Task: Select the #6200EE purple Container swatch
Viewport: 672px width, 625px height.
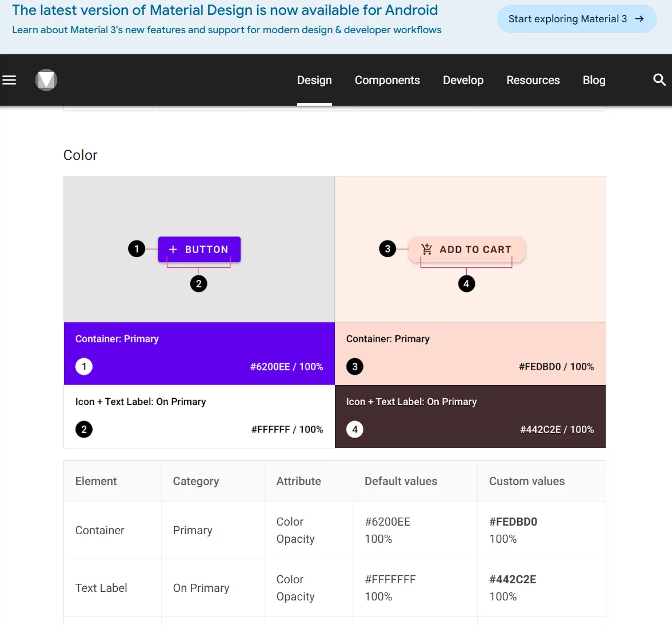Action: pos(199,353)
